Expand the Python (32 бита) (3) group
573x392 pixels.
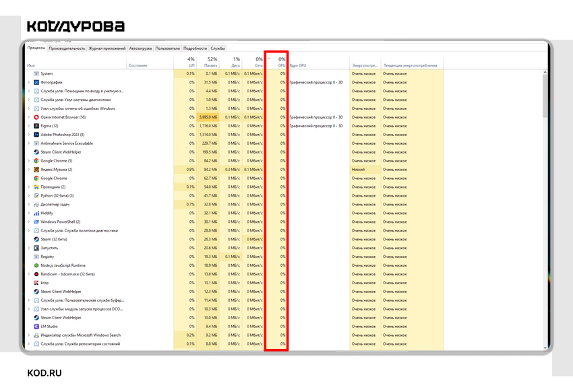point(29,195)
